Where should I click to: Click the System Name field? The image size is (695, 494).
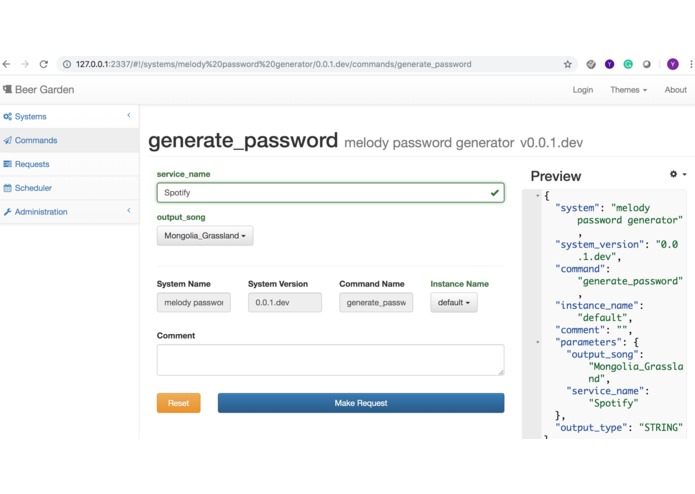[x=194, y=303]
